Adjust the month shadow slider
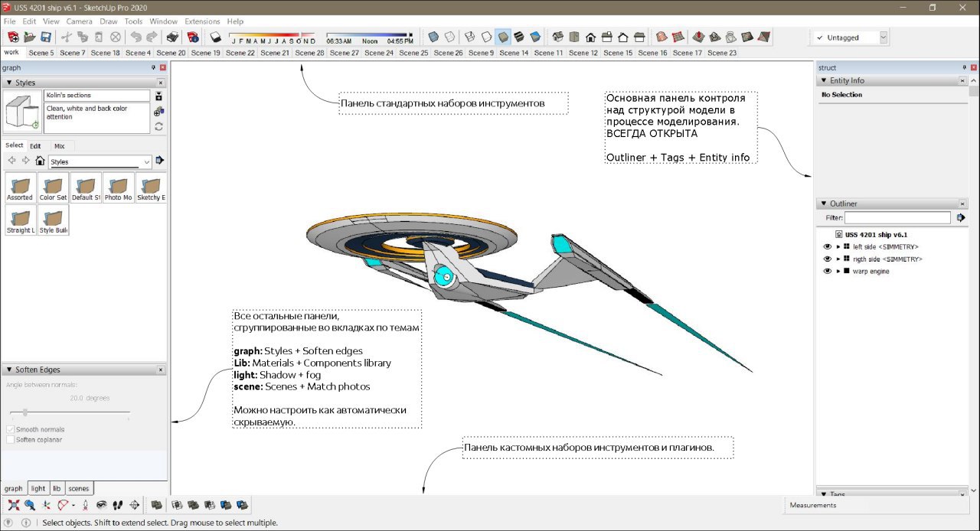980x531 pixels. point(273,35)
